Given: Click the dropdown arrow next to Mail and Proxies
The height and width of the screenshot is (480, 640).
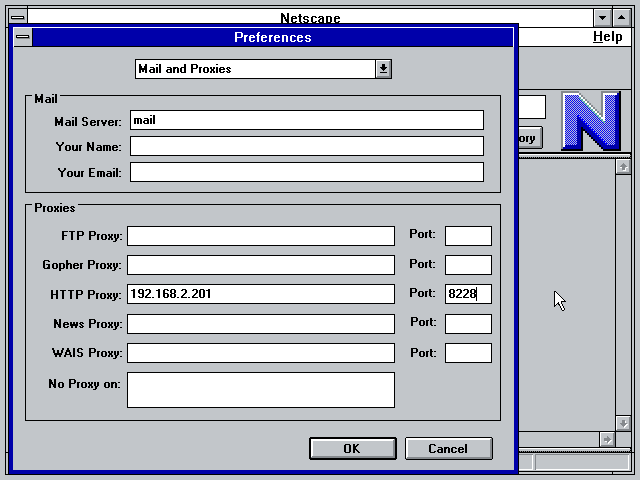Looking at the screenshot, I should (383, 69).
